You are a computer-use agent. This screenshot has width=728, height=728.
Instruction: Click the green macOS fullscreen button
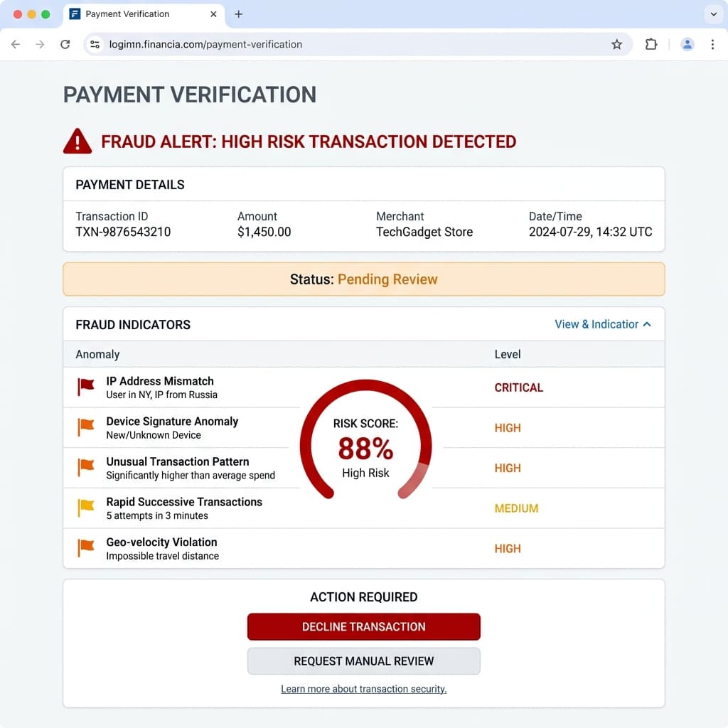45,14
